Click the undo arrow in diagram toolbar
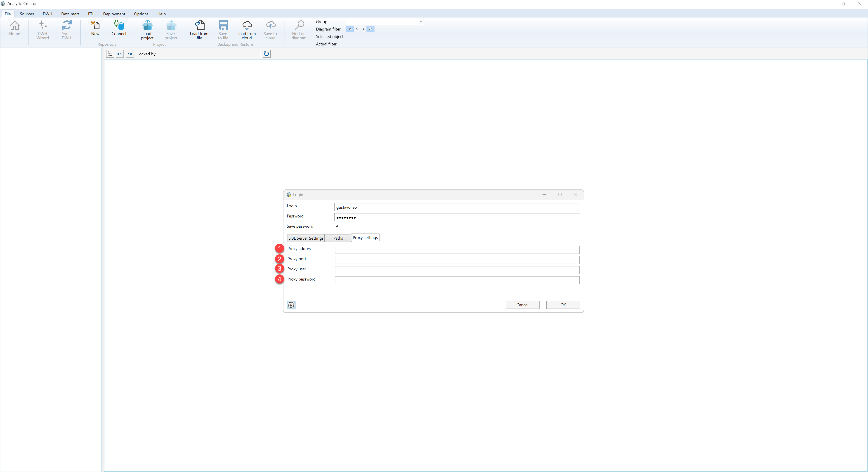This screenshot has height=472, width=868. click(120, 54)
